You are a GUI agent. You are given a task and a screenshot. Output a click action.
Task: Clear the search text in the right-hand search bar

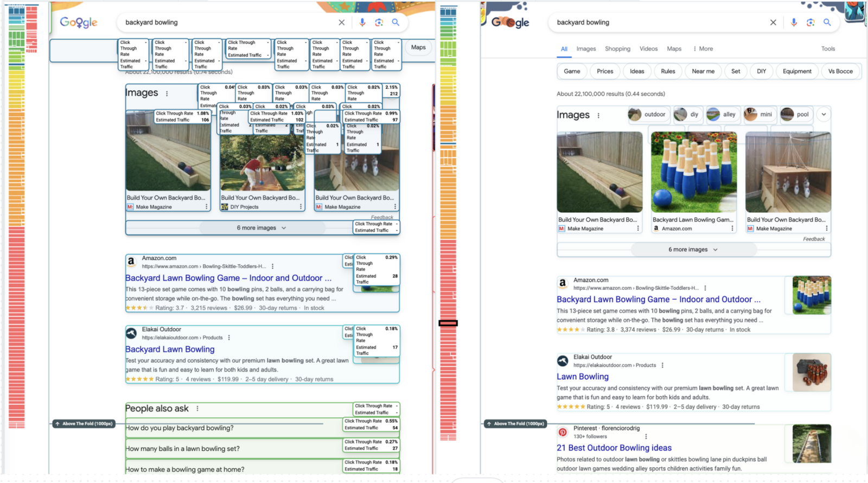click(773, 22)
